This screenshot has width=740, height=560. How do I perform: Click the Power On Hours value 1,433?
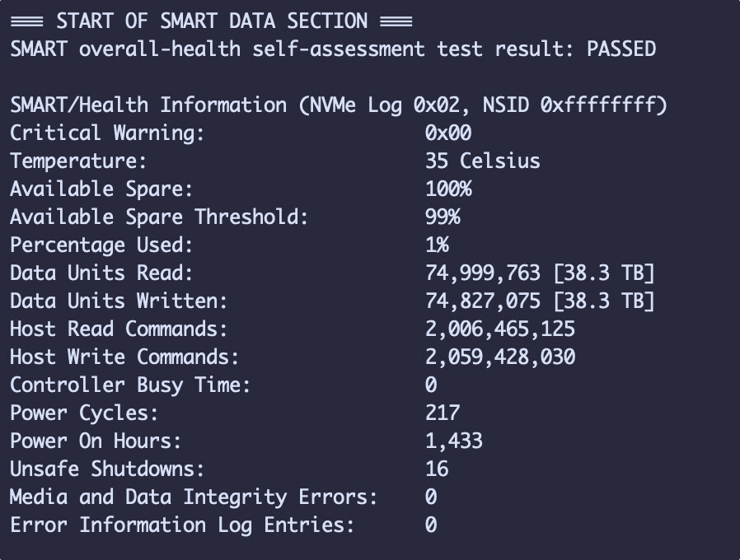click(x=453, y=441)
